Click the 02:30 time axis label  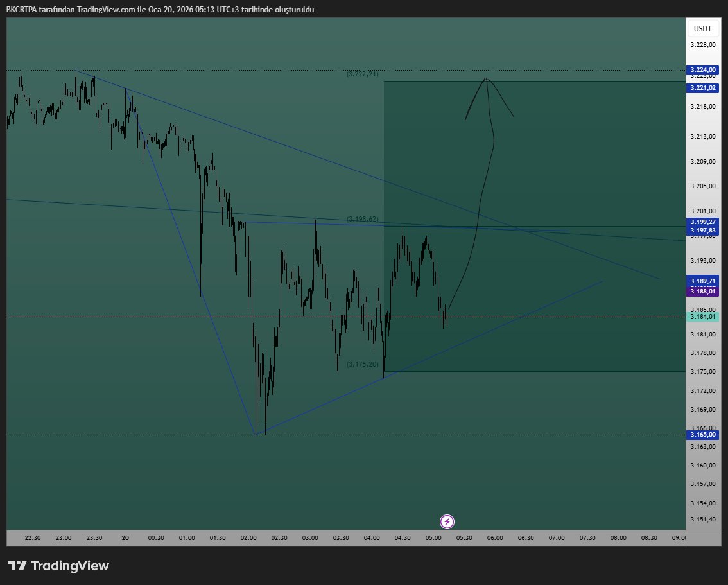279,537
